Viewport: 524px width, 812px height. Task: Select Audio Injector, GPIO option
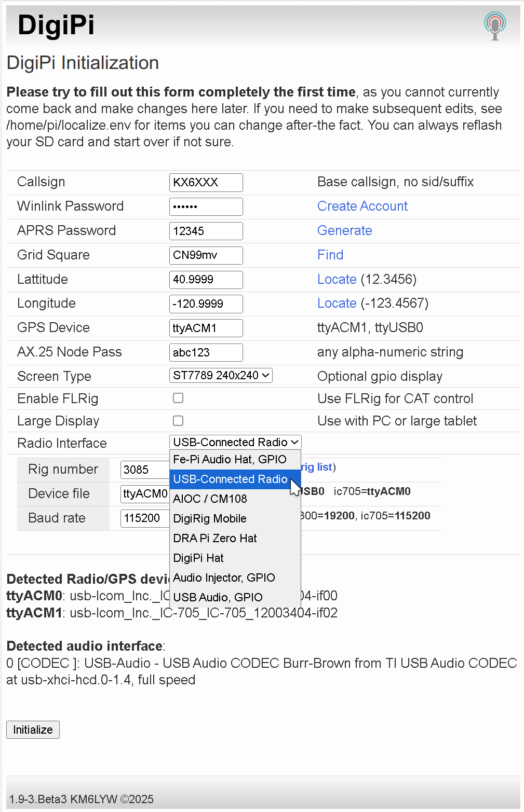tap(235, 577)
